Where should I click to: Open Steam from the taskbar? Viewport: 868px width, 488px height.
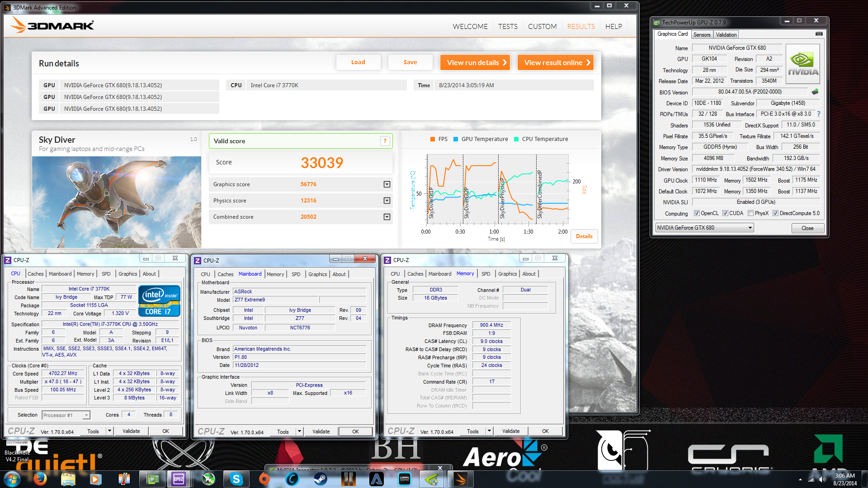(x=320, y=479)
